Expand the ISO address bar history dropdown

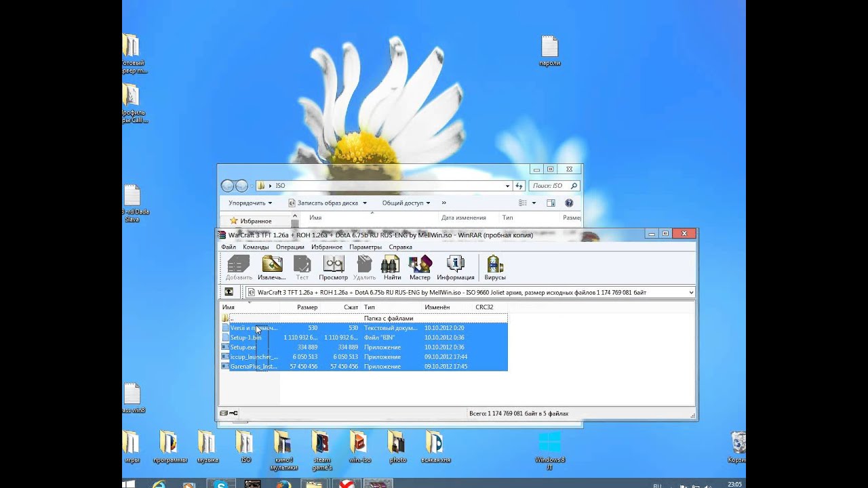point(507,186)
